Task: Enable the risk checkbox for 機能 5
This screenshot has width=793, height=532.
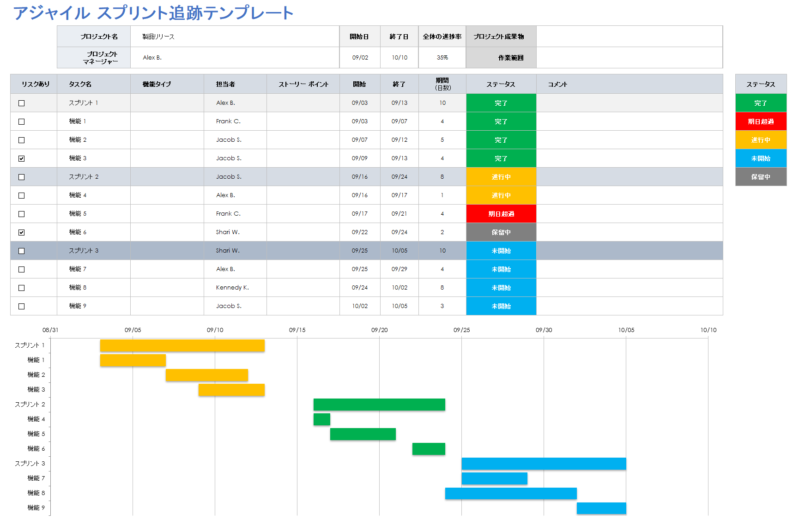Action: (x=21, y=214)
